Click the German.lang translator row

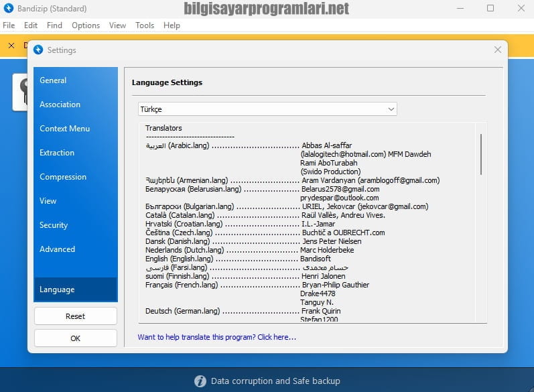[x=243, y=311]
